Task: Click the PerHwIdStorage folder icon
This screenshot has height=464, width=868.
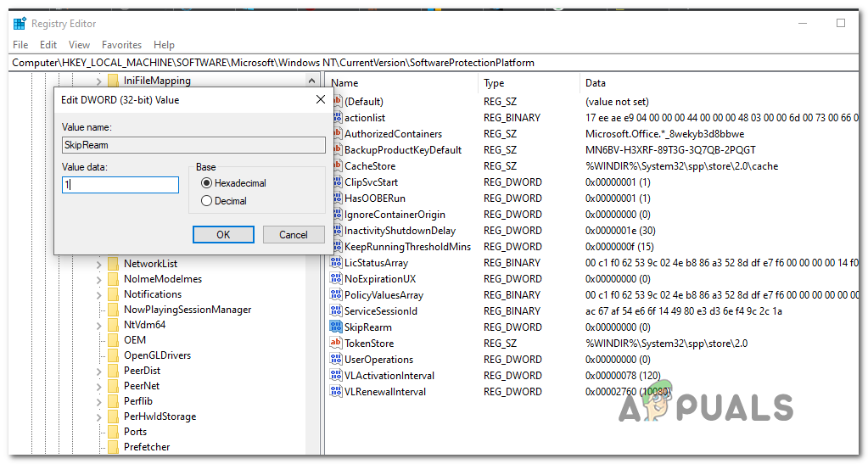Action: coord(114,416)
